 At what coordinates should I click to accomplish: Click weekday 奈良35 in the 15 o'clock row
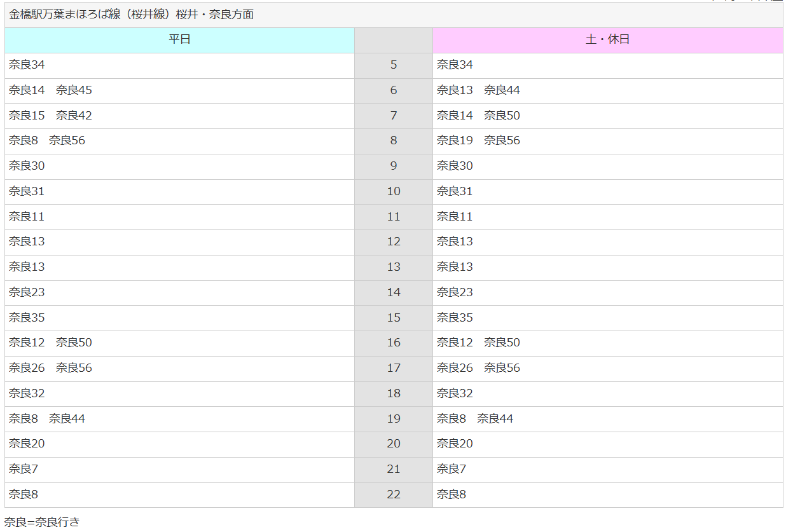27,318
